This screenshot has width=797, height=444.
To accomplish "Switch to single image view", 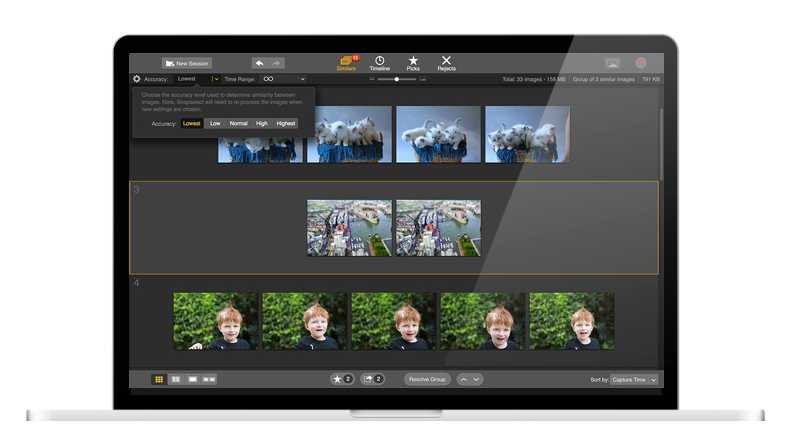I will tap(193, 379).
